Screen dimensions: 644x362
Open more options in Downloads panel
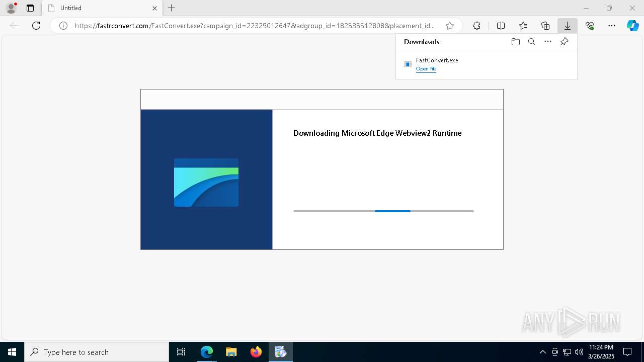point(548,42)
